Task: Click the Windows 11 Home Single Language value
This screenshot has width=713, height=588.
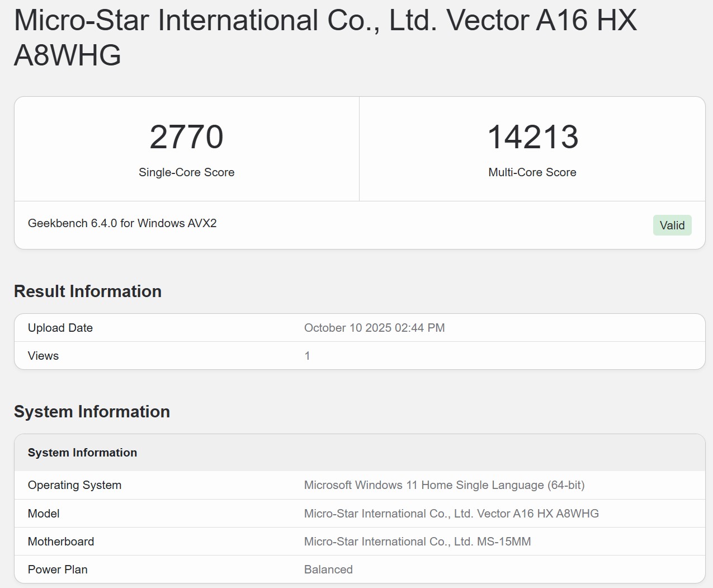Action: click(x=444, y=485)
